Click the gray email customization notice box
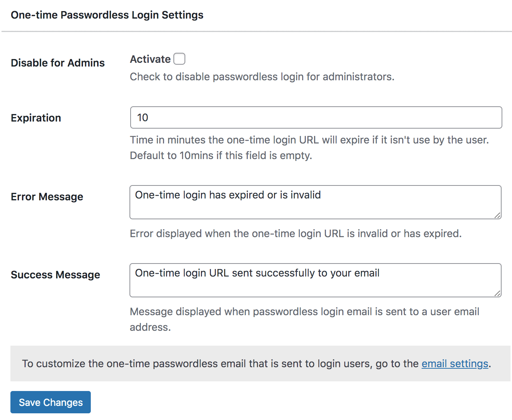 (260, 364)
